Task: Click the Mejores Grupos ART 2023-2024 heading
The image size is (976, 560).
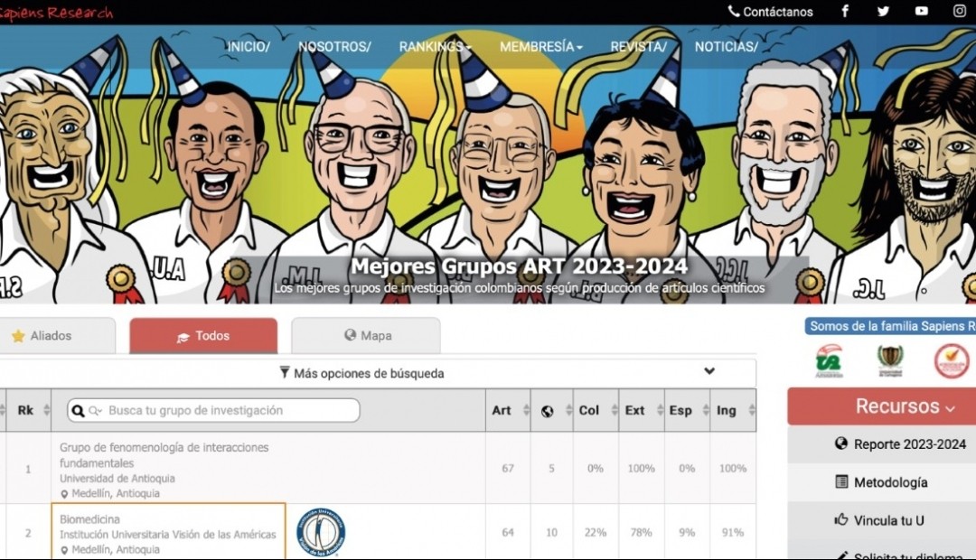Action: 519,266
